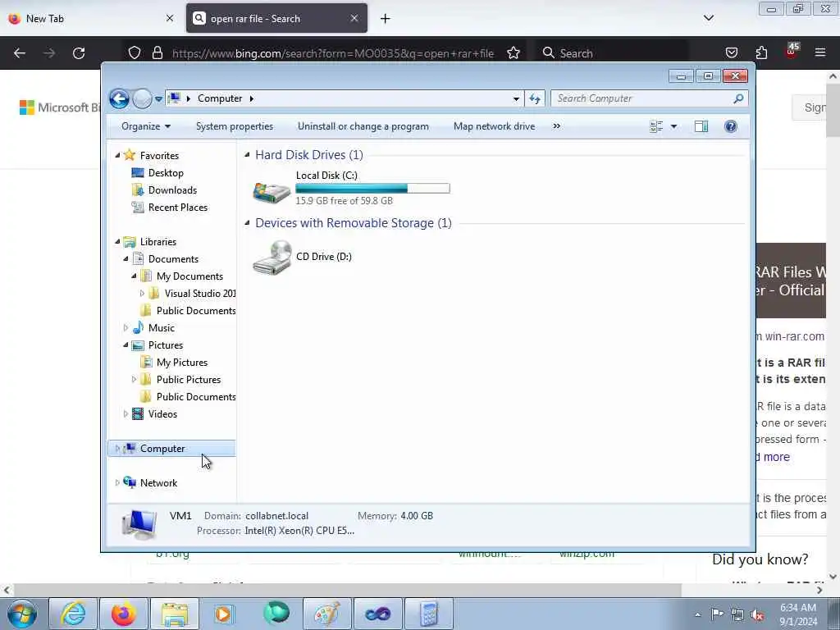Click the Firefox reload button

[79, 53]
